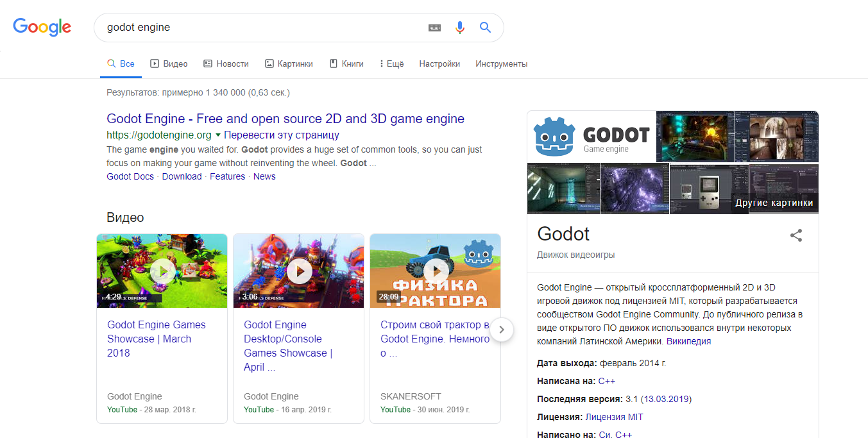Switch to the Новости tab

[226, 63]
